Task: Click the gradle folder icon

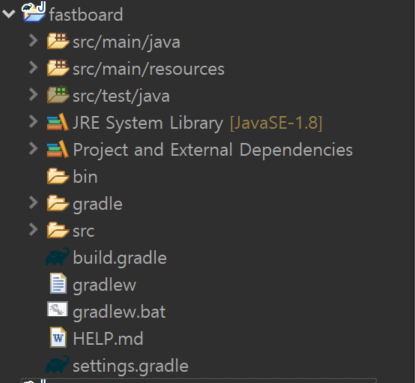Action: pos(58,203)
